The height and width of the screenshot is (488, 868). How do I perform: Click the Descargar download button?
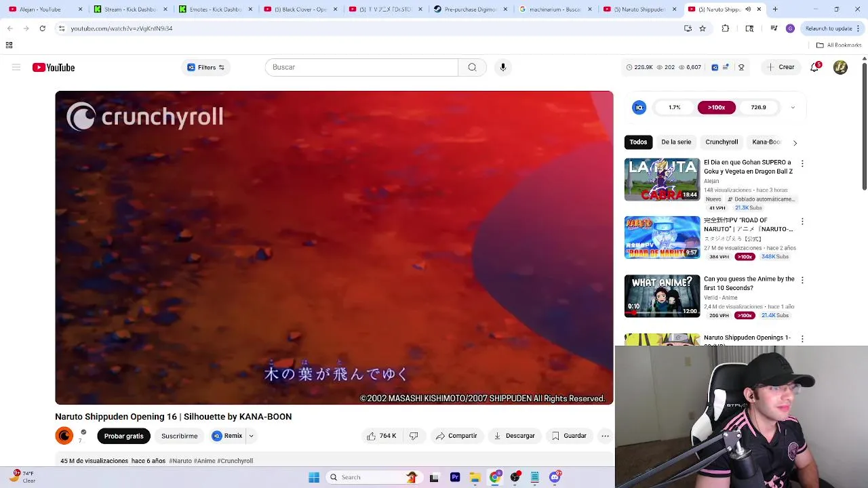(x=514, y=436)
